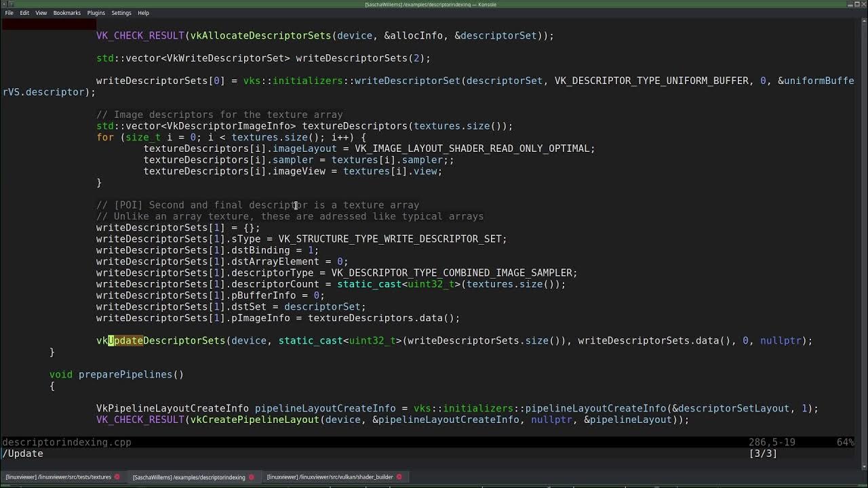
Task: Click the [3/3] search match counter
Action: [x=763, y=453]
